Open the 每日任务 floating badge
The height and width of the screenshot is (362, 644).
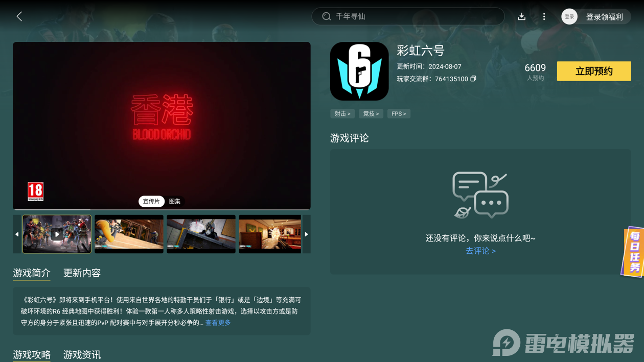point(633,252)
